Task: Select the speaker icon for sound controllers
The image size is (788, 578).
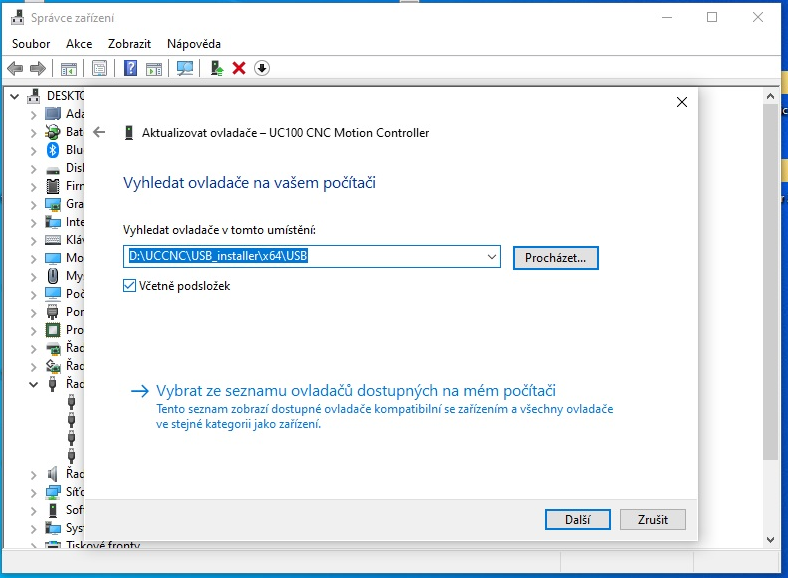Action: [53, 473]
